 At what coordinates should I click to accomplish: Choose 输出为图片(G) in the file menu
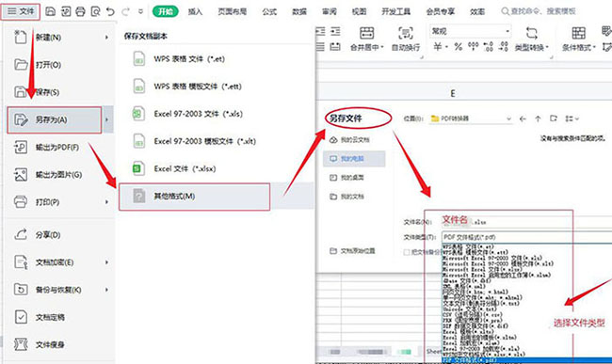pos(59,175)
